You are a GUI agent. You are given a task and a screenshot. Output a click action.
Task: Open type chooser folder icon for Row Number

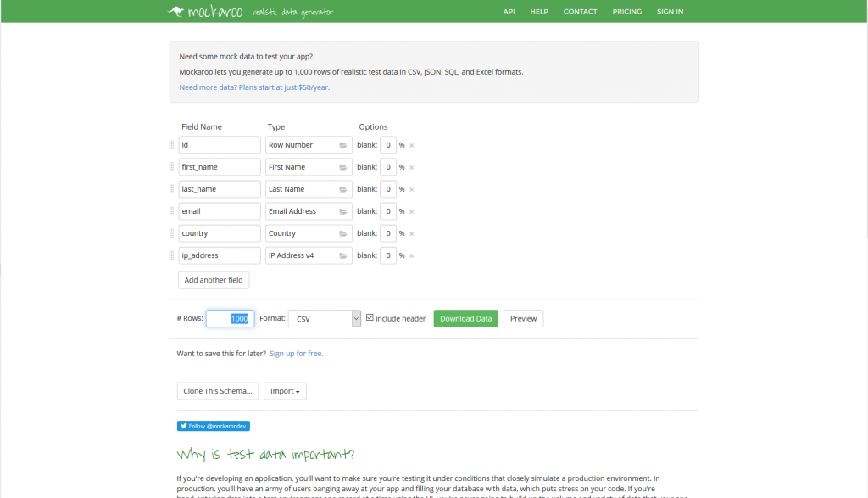[343, 145]
